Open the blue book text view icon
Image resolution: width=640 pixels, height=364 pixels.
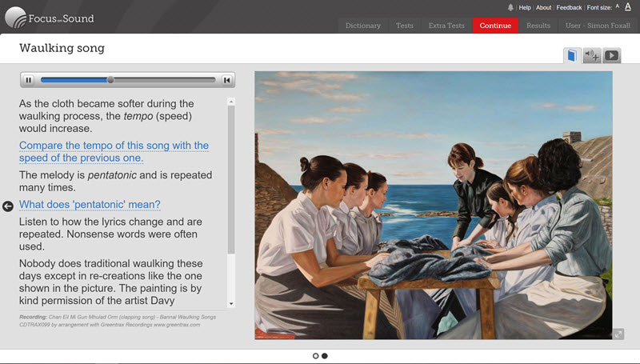click(572, 56)
